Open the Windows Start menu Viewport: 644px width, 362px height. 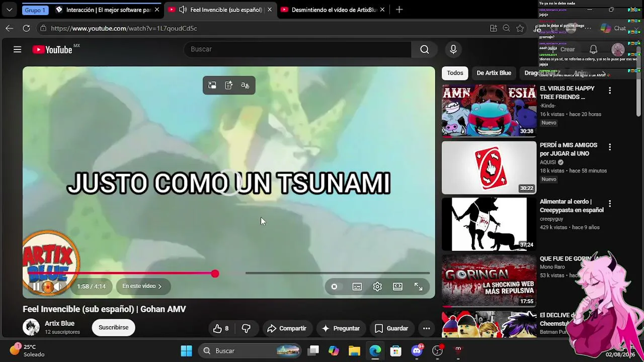(186, 351)
